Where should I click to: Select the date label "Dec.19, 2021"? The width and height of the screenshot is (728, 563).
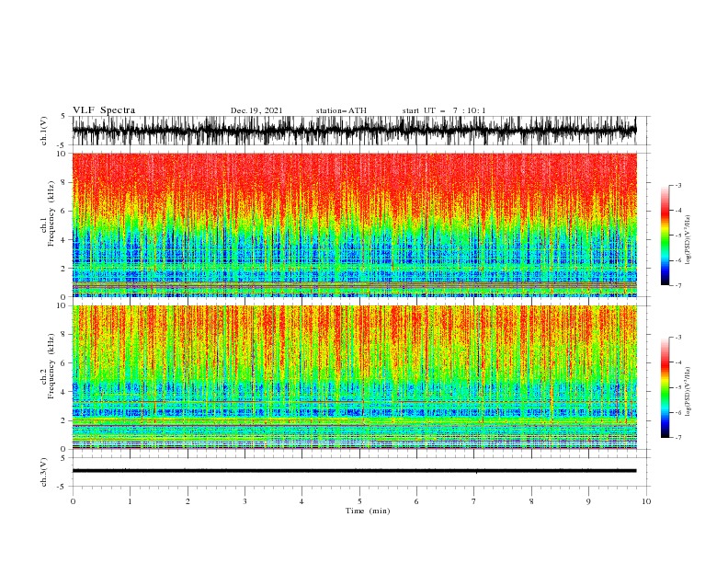click(256, 110)
